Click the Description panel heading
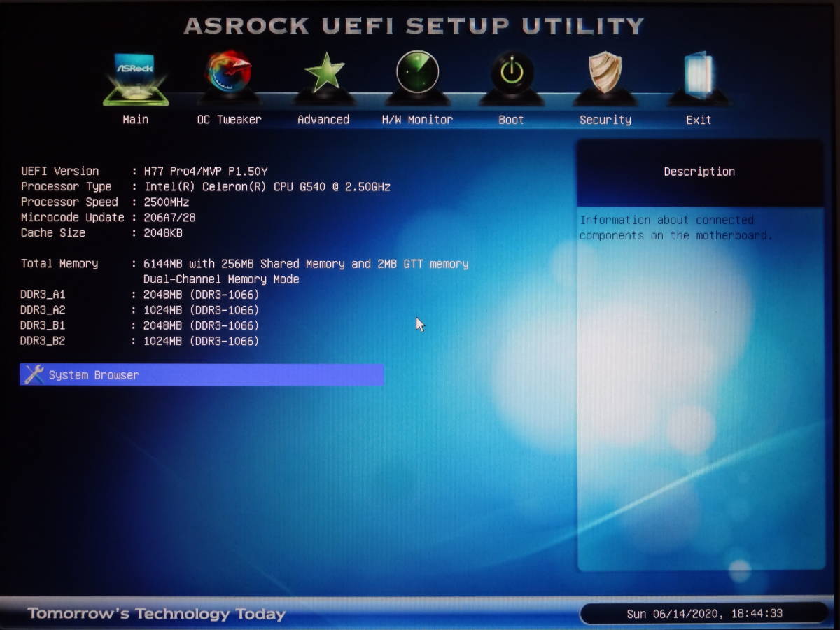This screenshot has width=840, height=630. pyautogui.click(x=699, y=171)
